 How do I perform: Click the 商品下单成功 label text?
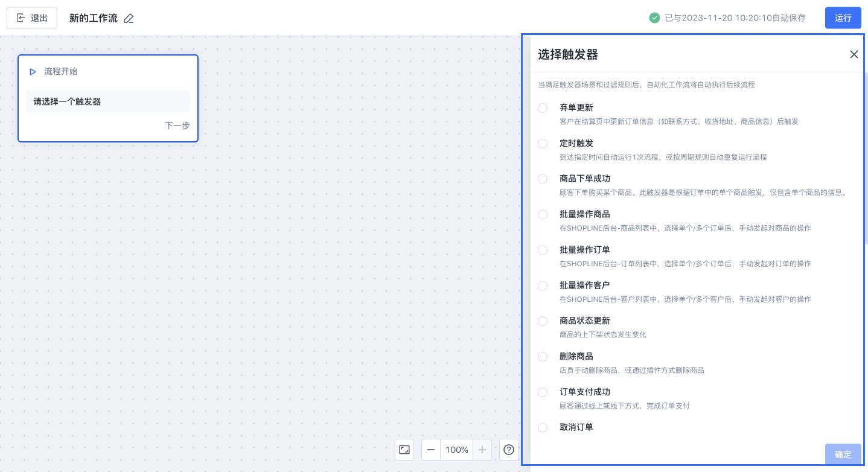[x=585, y=179]
